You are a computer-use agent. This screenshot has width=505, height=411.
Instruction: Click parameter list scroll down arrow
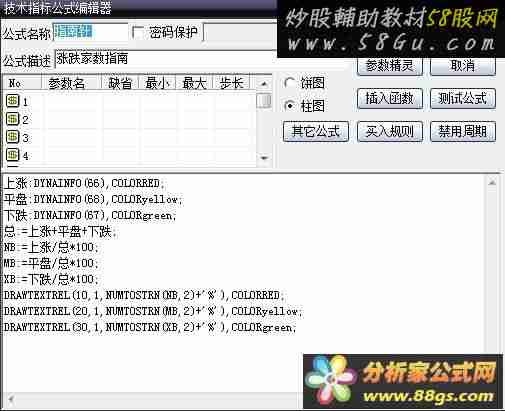coord(264,158)
